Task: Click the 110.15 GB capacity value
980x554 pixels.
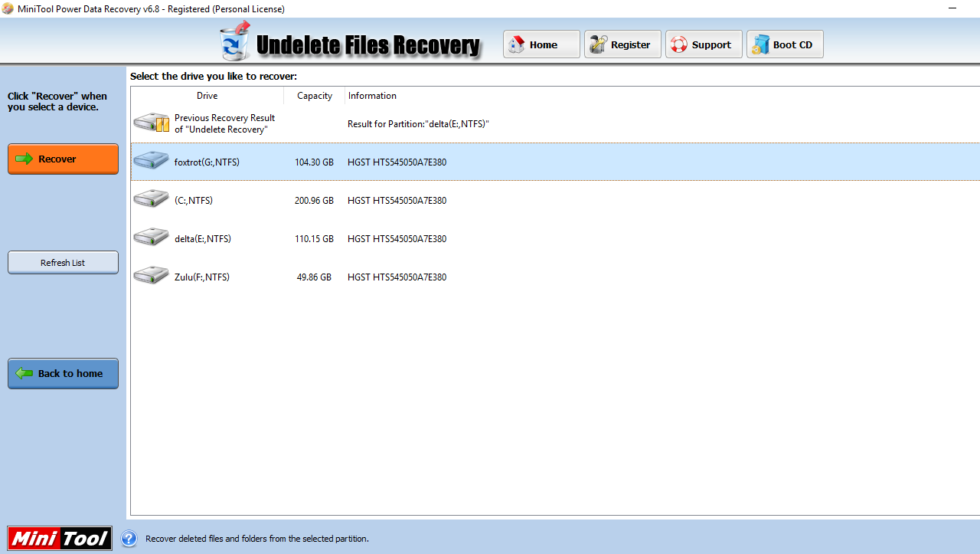Action: point(314,239)
